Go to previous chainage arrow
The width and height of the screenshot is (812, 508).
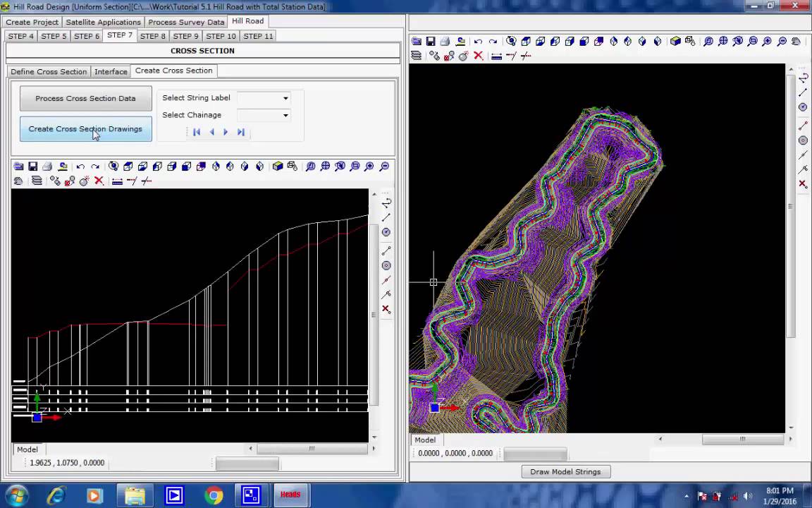click(211, 132)
